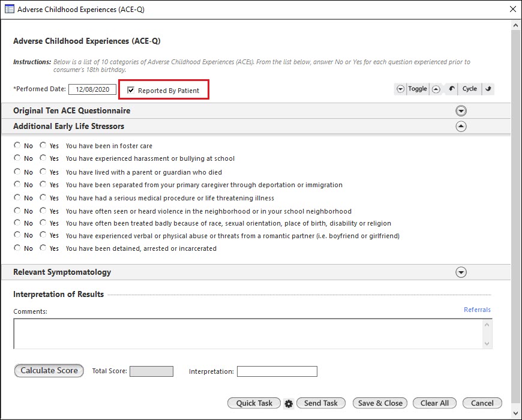Click the Calculate Score button
Screen dimensions: 522x420
pos(49,371)
